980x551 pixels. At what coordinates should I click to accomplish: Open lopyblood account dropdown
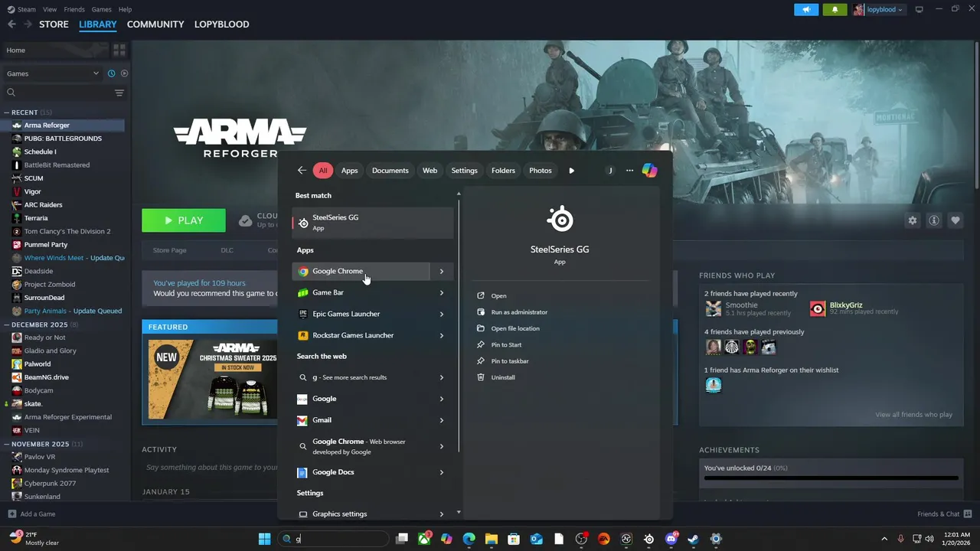coord(878,9)
